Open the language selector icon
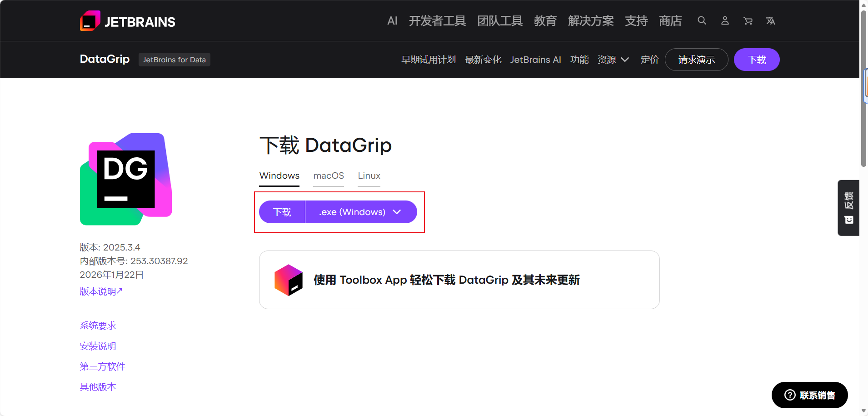The height and width of the screenshot is (416, 868). [x=770, y=21]
